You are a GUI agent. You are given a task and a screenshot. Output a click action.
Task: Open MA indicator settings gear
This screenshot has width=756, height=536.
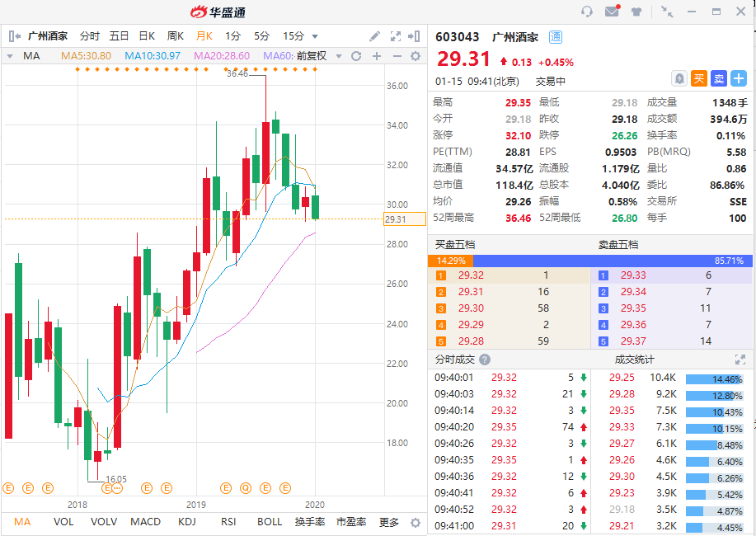point(416,56)
